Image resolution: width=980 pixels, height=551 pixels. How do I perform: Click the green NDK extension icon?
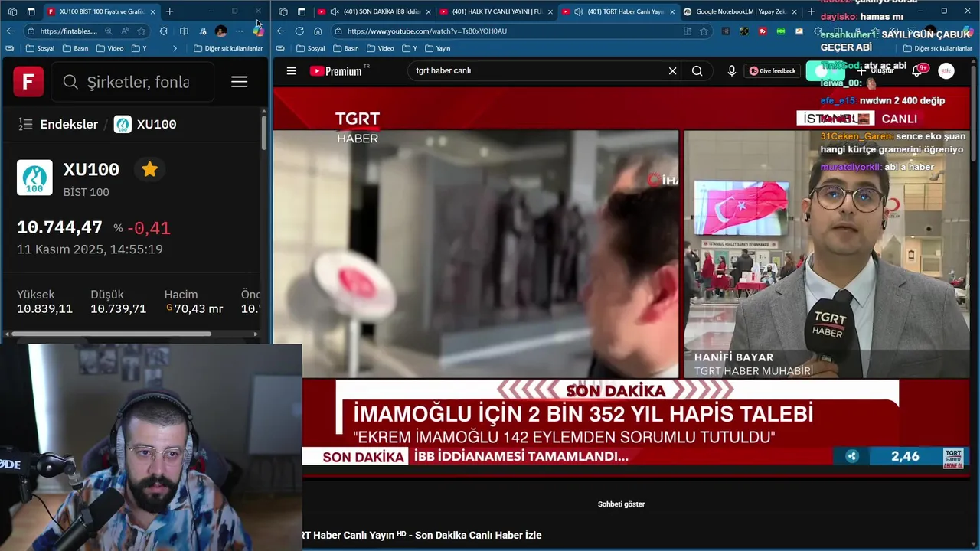(780, 31)
